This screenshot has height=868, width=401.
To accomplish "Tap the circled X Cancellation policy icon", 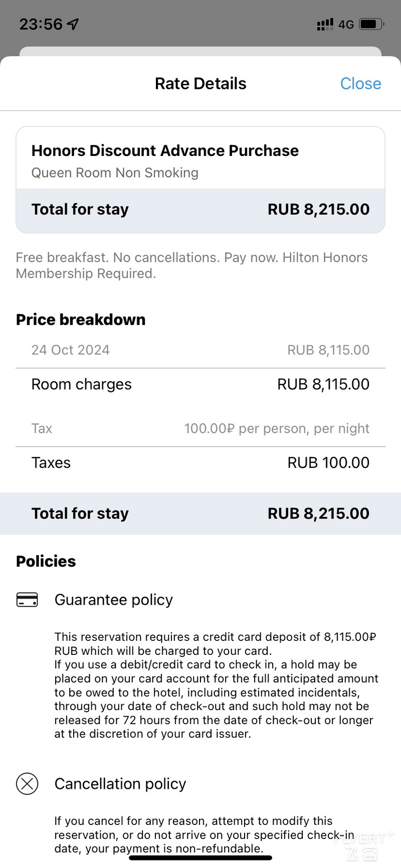I will point(27,783).
